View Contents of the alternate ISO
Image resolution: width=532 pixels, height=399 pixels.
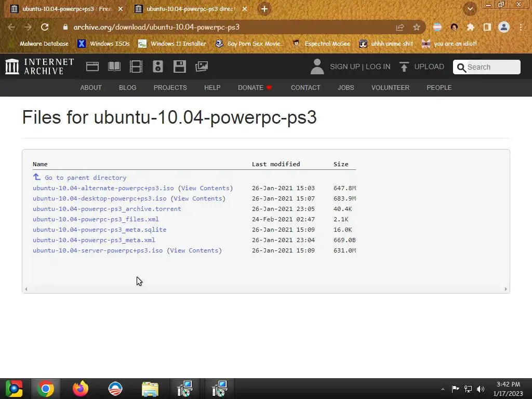(205, 188)
